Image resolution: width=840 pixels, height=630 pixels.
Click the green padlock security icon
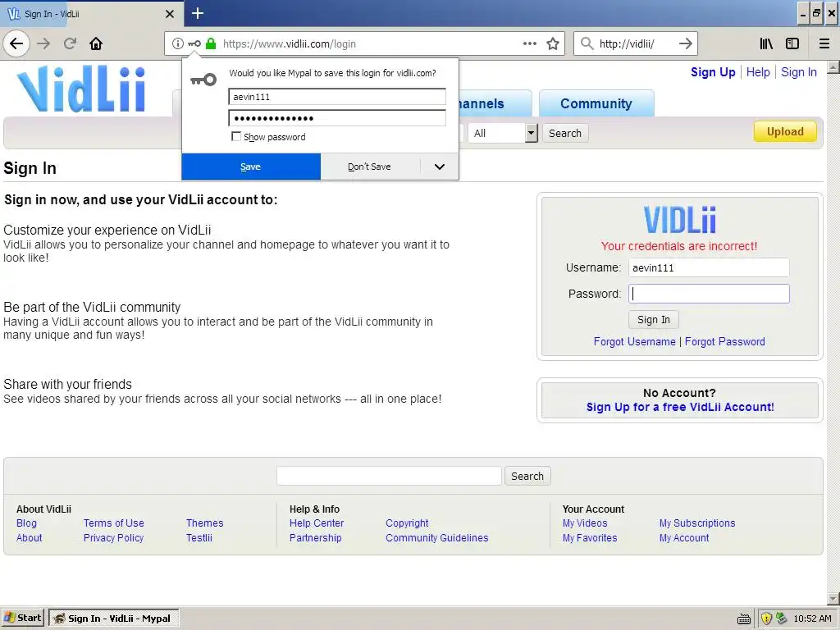coord(211,43)
